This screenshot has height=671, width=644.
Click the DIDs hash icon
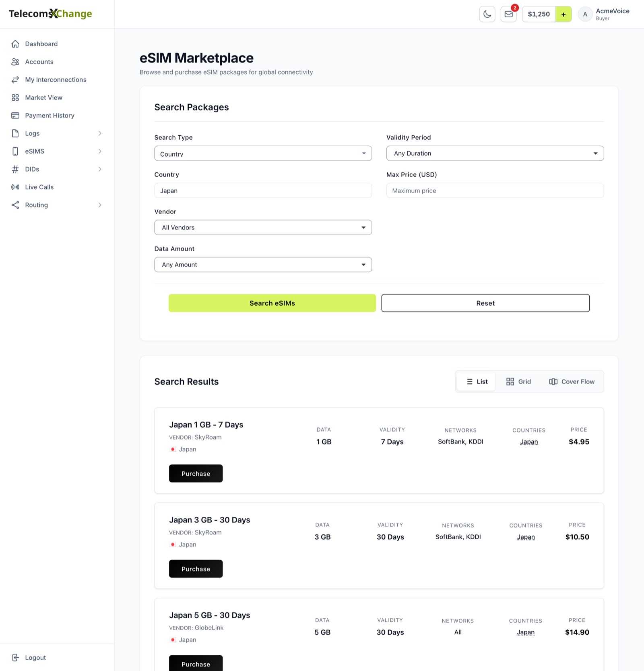pyautogui.click(x=15, y=169)
